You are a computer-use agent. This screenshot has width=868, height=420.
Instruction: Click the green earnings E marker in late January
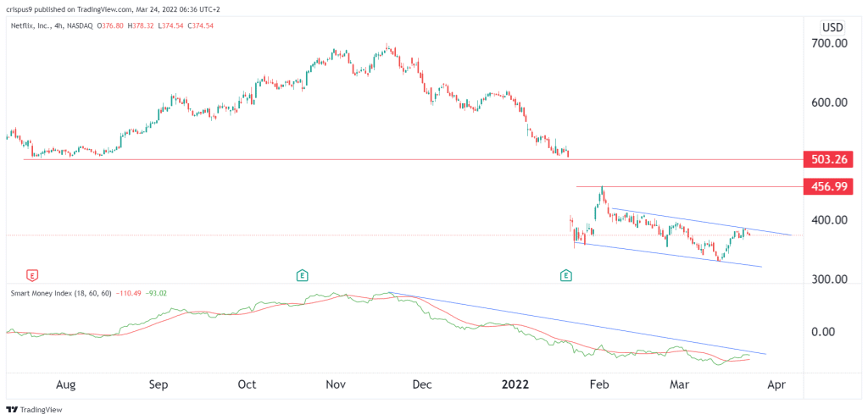[x=565, y=274]
